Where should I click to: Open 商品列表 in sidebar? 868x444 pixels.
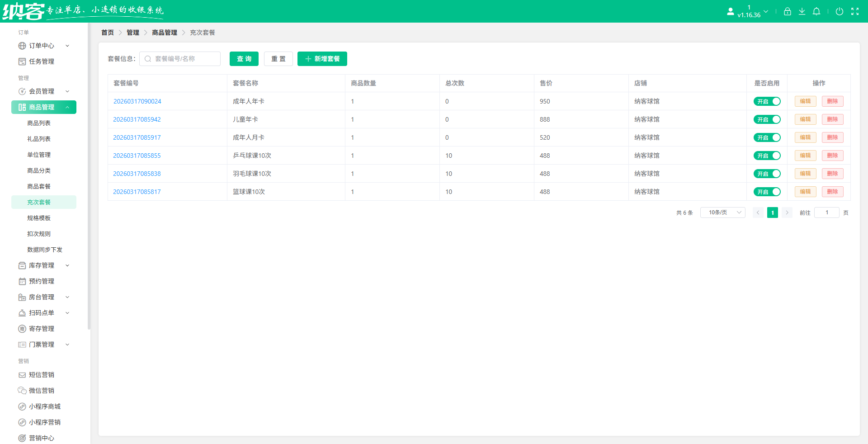click(x=39, y=123)
